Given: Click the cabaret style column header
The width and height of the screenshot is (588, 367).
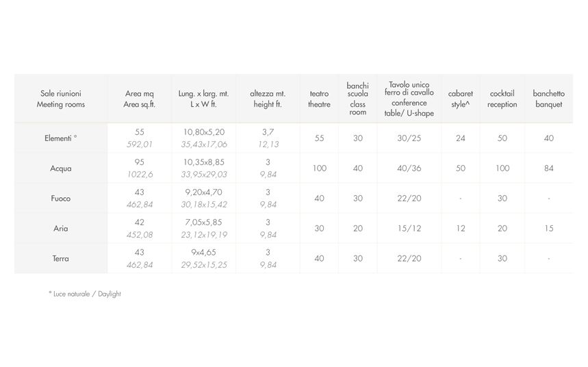Looking at the screenshot, I should point(461,99).
